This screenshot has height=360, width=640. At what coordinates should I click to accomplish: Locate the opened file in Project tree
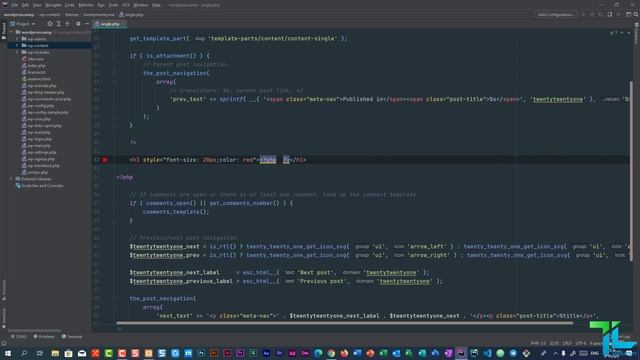(x=49, y=24)
